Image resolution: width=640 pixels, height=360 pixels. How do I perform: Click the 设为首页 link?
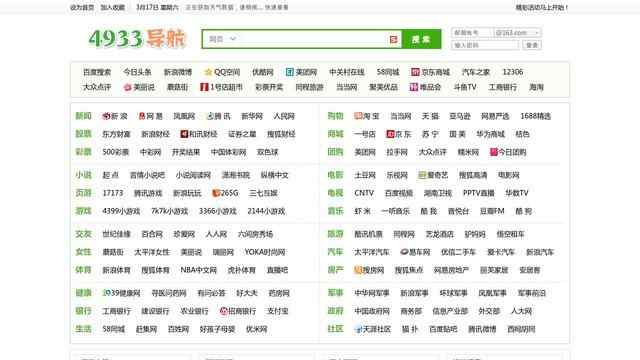(x=82, y=7)
